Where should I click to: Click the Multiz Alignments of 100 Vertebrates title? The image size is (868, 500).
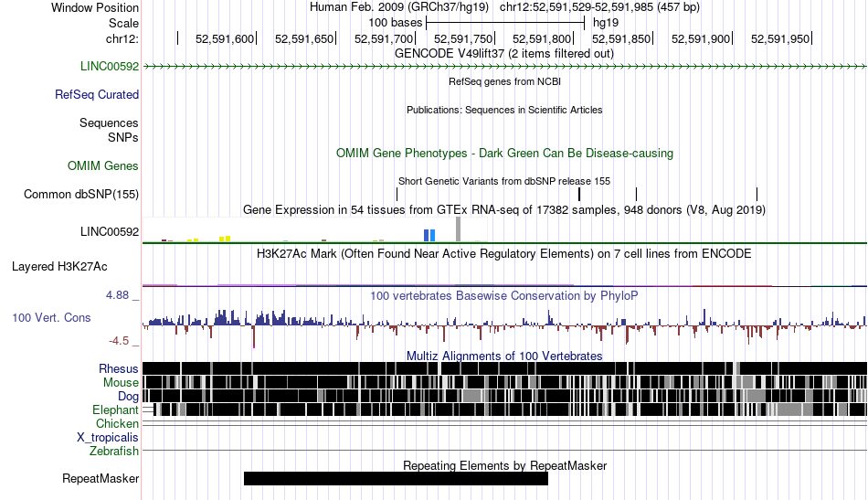click(x=504, y=356)
